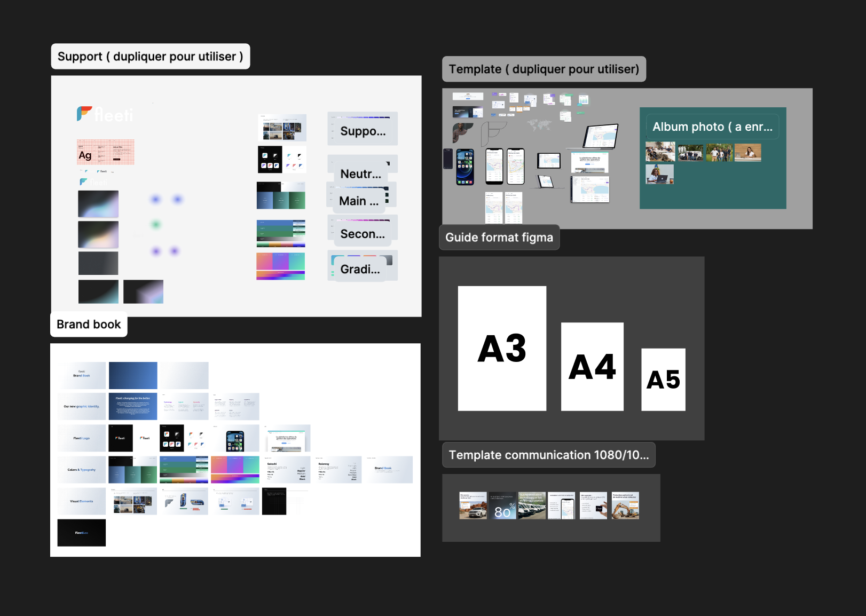This screenshot has width=866, height=616.
Task: Click the 'Support ( dupliquer pour utiliser )' label
Action: click(150, 57)
